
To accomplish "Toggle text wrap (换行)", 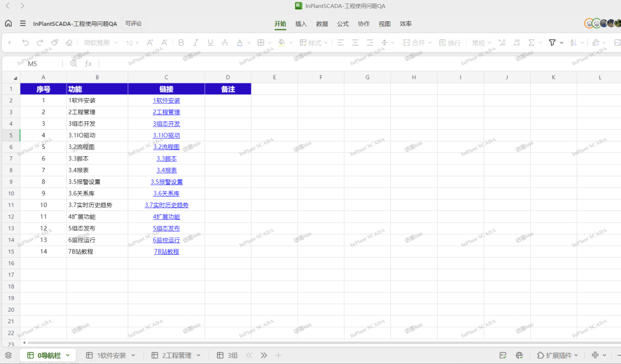I will (x=450, y=43).
